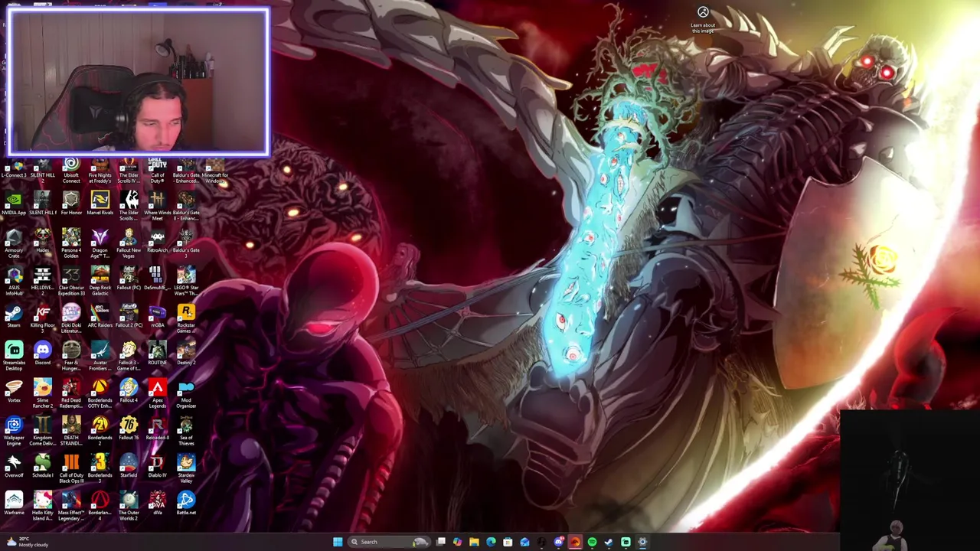This screenshot has width=980, height=551.
Task: Select Deep Rock Galactic shortcut
Action: pos(100,281)
